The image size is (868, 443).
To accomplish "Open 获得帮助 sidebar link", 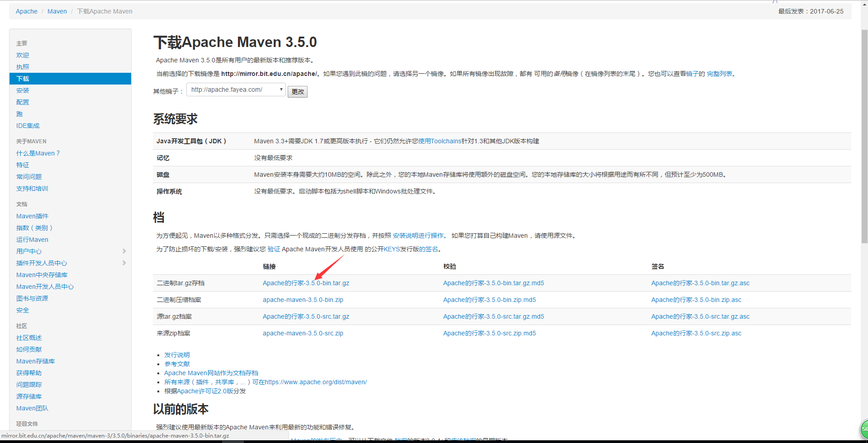I will 29,373.
